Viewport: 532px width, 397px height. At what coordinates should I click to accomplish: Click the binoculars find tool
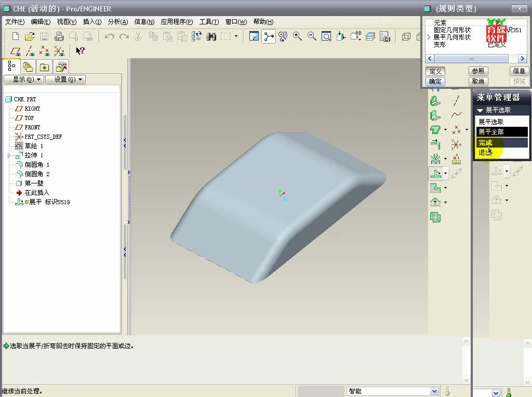pyautogui.click(x=211, y=36)
